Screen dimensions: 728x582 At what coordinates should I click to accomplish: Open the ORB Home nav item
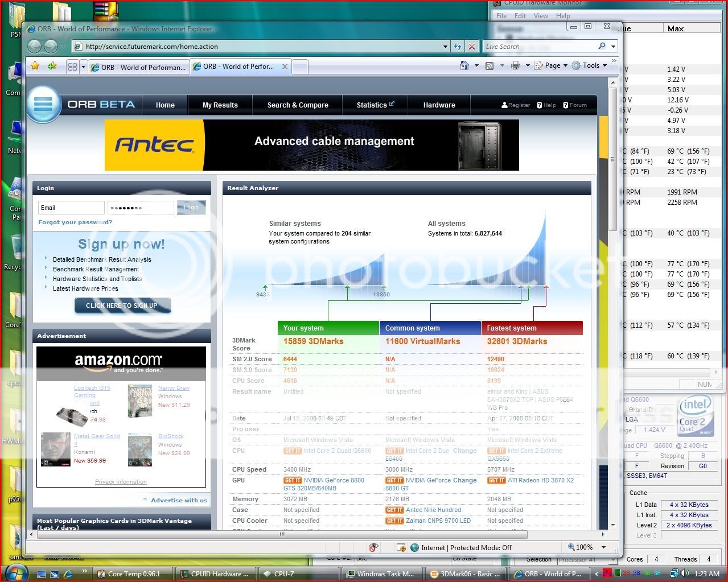(165, 105)
